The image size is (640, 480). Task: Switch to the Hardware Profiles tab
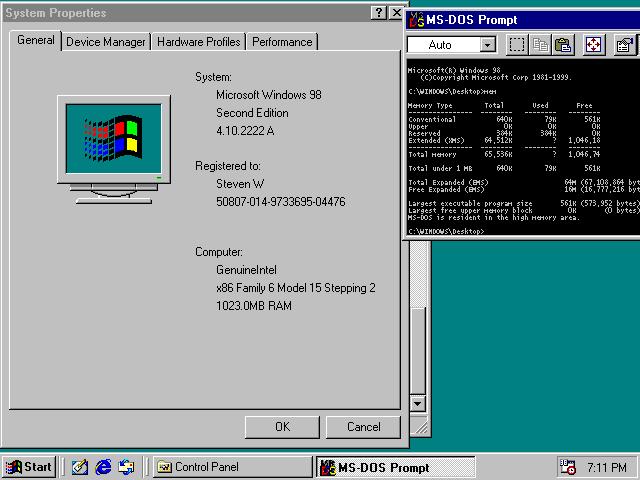click(198, 42)
